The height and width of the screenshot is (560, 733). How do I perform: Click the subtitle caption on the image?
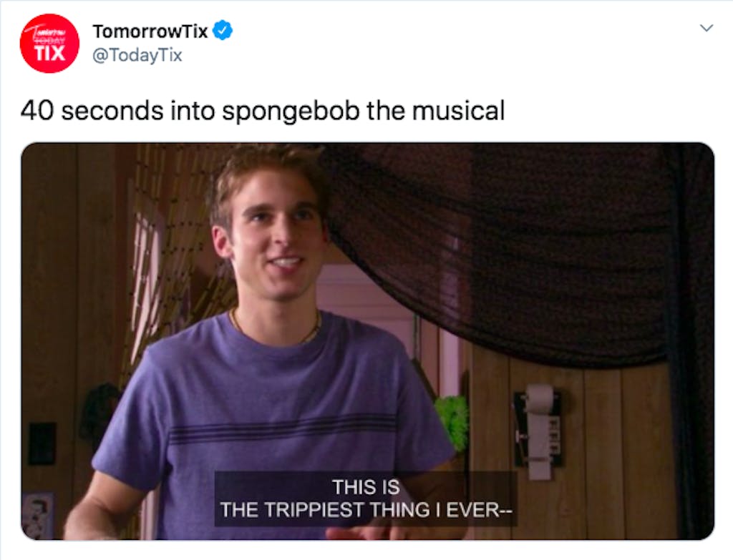tap(366, 498)
